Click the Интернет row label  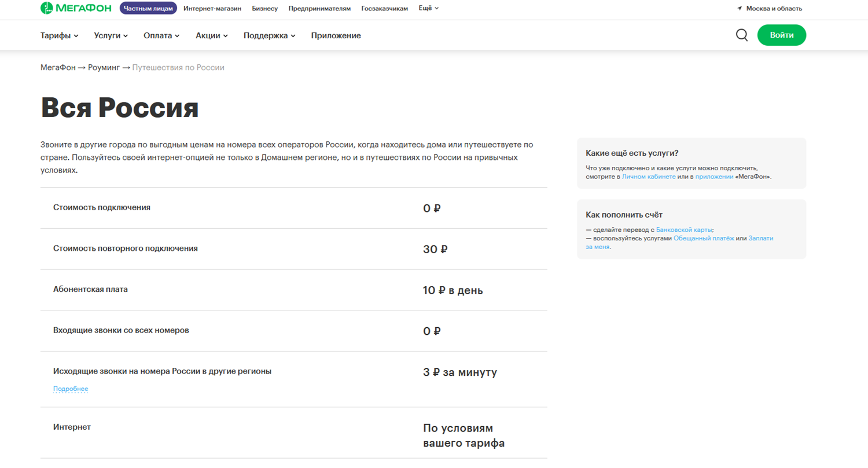coord(72,427)
